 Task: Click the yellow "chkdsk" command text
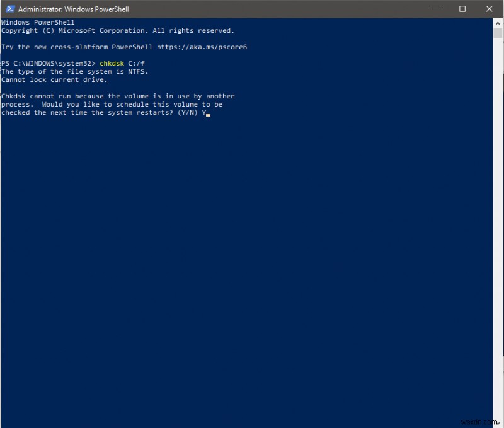[112, 64]
